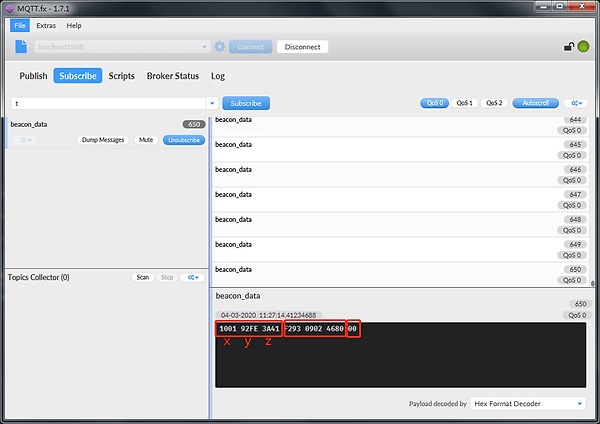600x424 pixels.
Task: Open the Payload decoder dropdown
Action: [x=528, y=404]
